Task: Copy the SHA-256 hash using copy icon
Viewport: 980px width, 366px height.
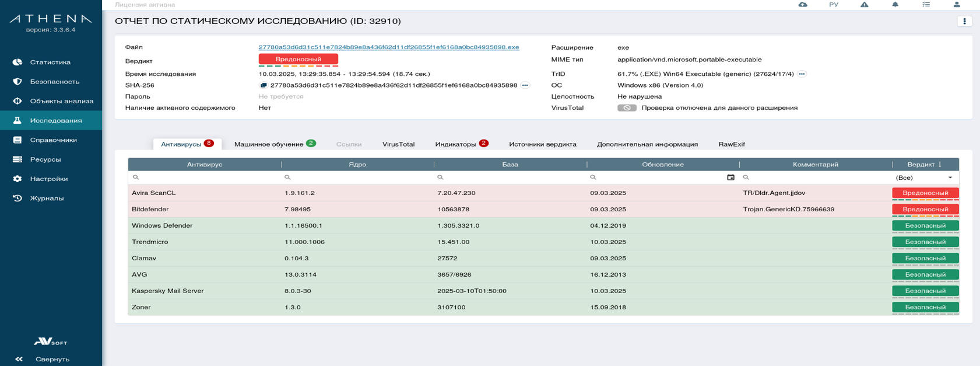Action: [x=263, y=85]
